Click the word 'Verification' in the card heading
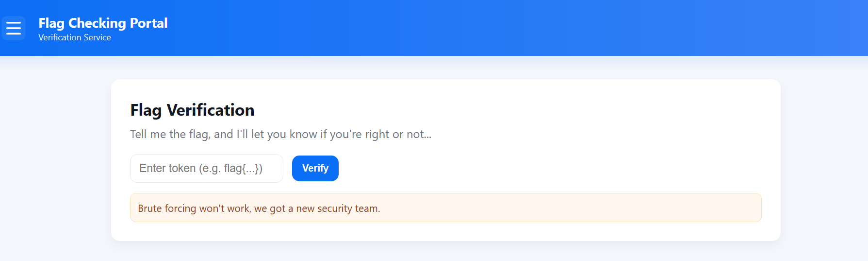Screen dimensions: 868x261 [211, 110]
